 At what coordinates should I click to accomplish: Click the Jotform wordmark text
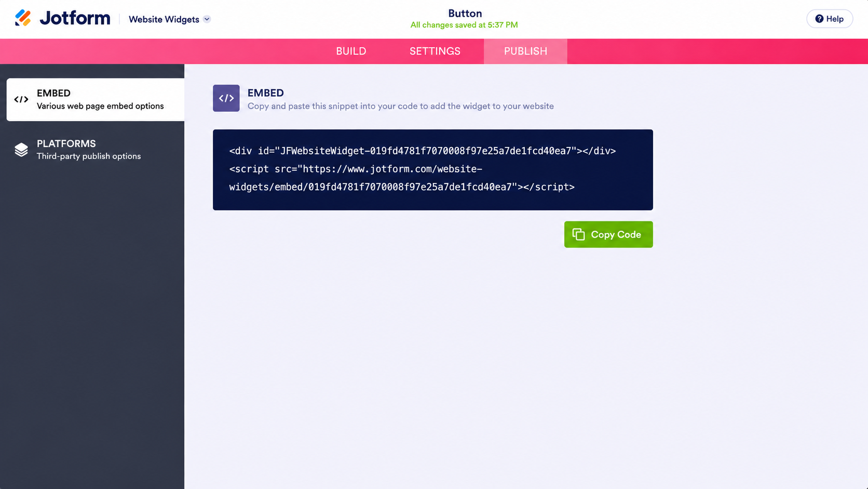tap(75, 18)
